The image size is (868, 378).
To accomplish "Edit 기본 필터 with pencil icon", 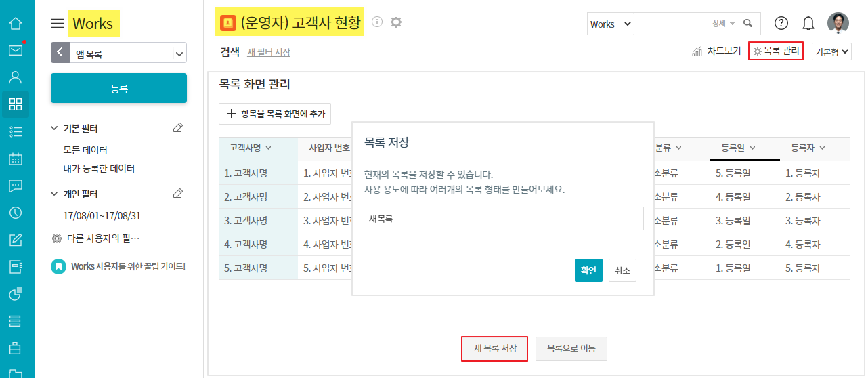I will [178, 128].
